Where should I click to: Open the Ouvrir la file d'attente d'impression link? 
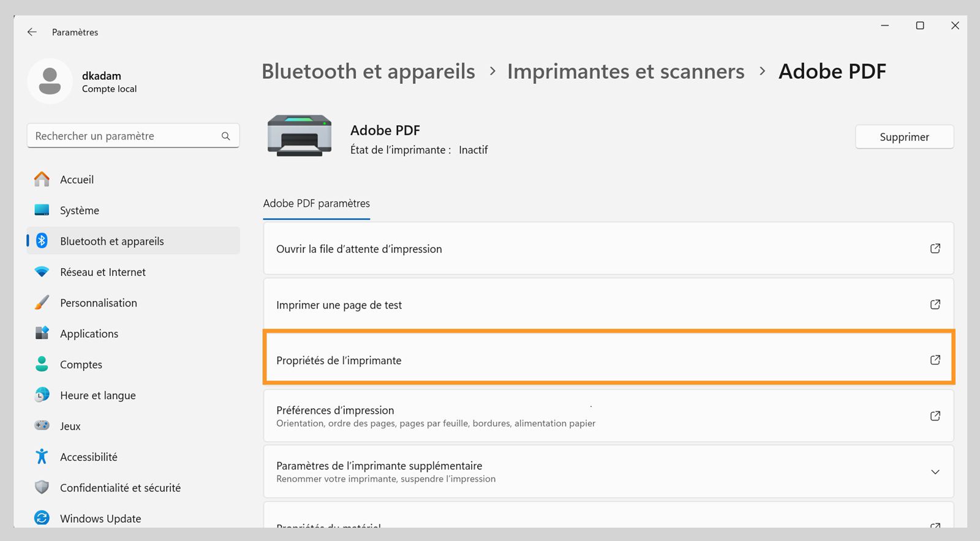coord(609,248)
